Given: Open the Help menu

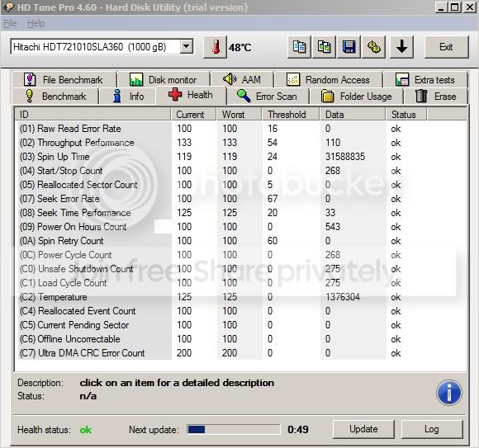Looking at the screenshot, I should coord(36,23).
